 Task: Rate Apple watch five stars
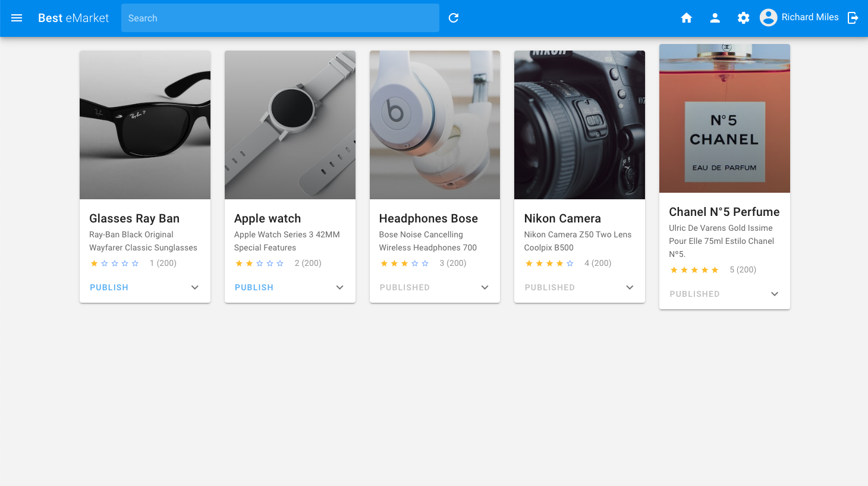(280, 263)
